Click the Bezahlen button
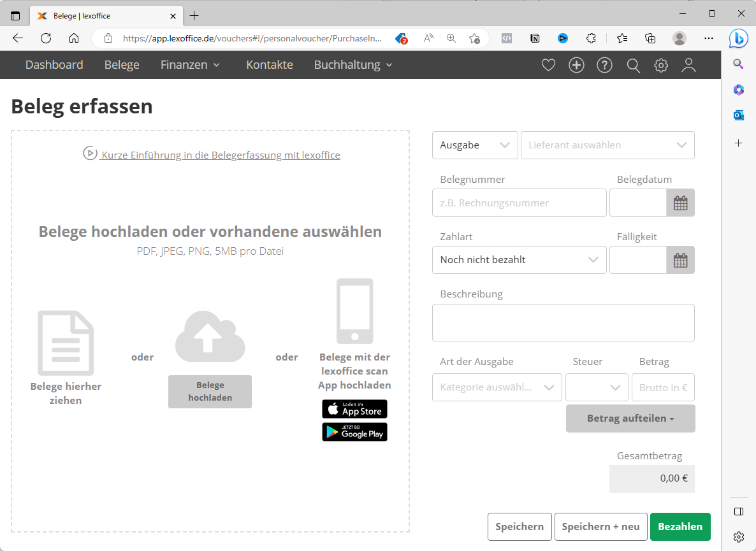The image size is (756, 551). coord(680,527)
